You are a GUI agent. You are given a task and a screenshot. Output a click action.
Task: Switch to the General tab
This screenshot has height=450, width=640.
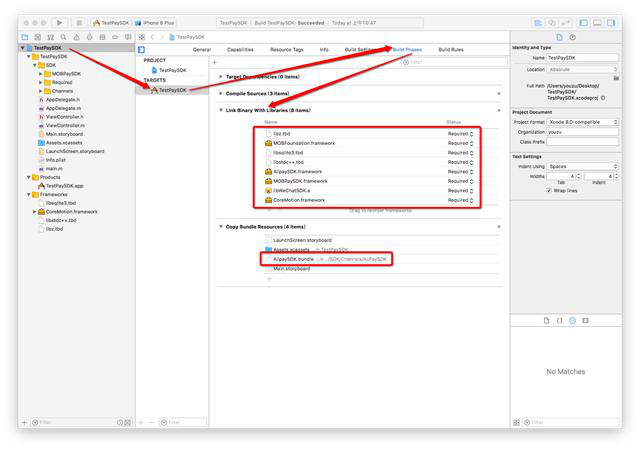coord(202,49)
